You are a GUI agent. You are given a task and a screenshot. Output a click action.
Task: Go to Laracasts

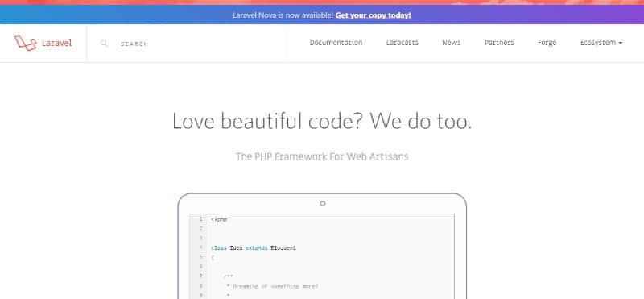click(402, 43)
